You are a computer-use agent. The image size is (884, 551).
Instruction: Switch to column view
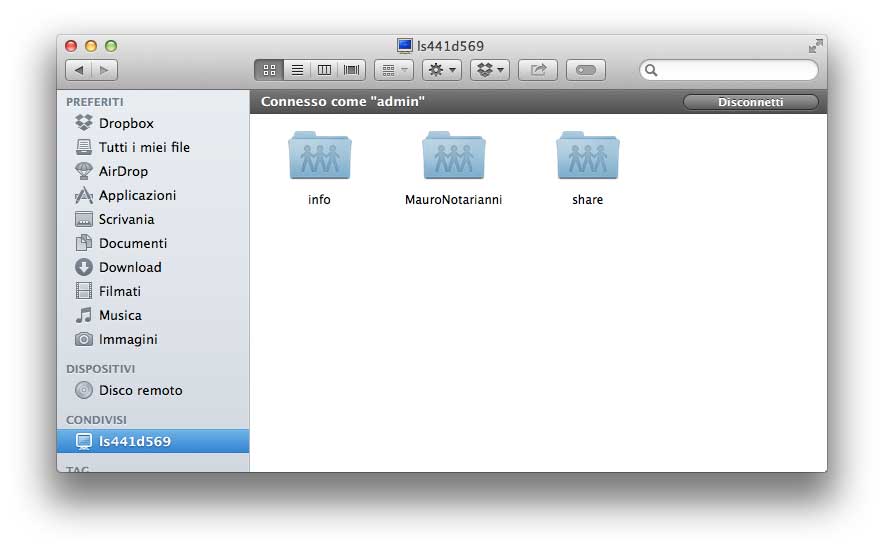(x=324, y=70)
